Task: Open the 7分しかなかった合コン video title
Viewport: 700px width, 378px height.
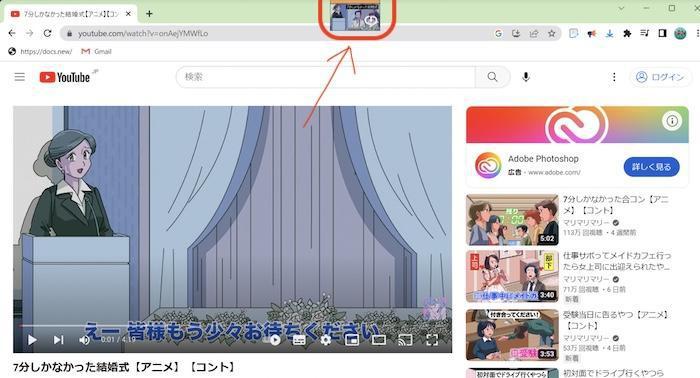Action: pos(616,205)
